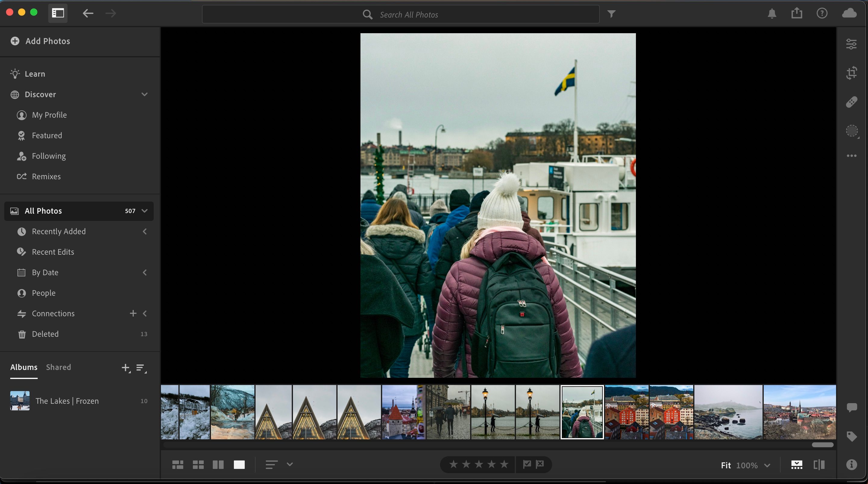Switch to the Shared tab
Screen dimensions: 868x484
click(x=58, y=367)
